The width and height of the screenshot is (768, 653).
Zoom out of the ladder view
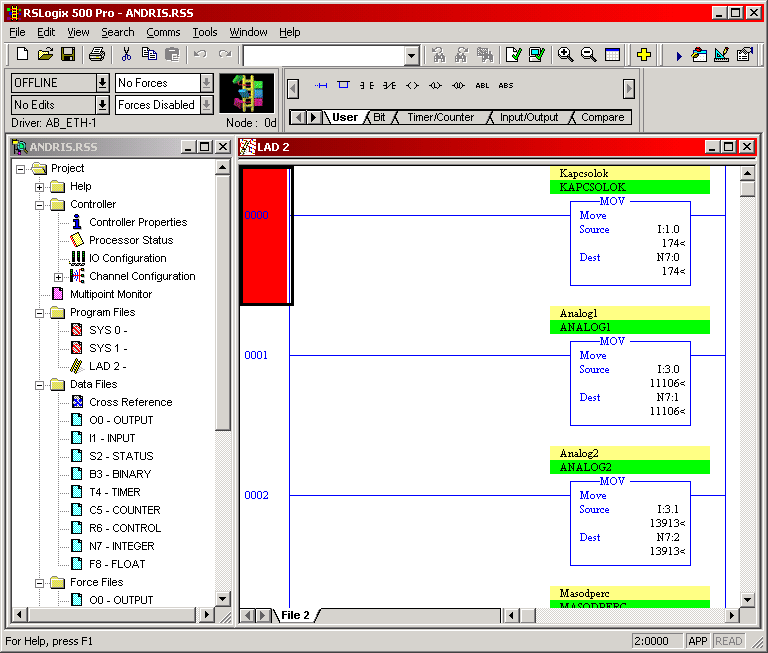tap(588, 54)
